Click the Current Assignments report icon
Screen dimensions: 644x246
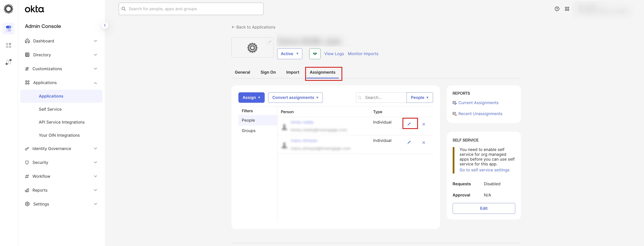coord(454,103)
